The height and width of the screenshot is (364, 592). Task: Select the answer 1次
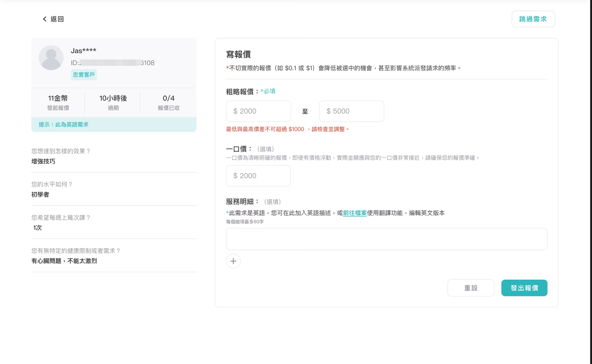pyautogui.click(x=37, y=228)
